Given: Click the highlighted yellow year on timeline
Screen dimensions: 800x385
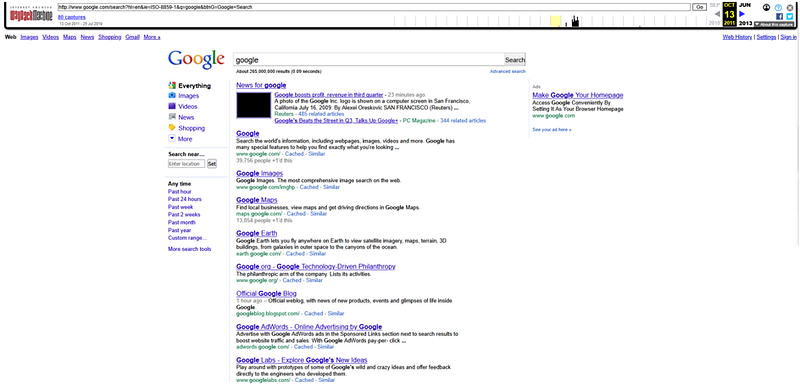Looking at the screenshot, I should tap(556, 21).
